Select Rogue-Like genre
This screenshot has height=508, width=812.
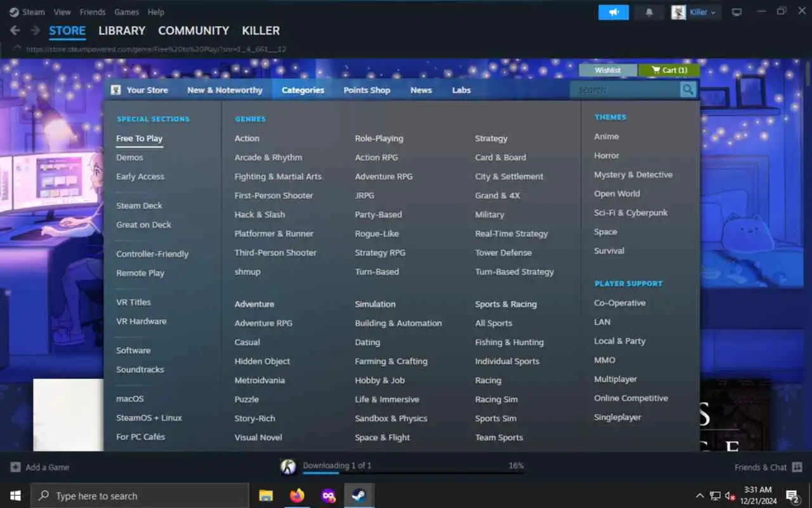(x=377, y=234)
